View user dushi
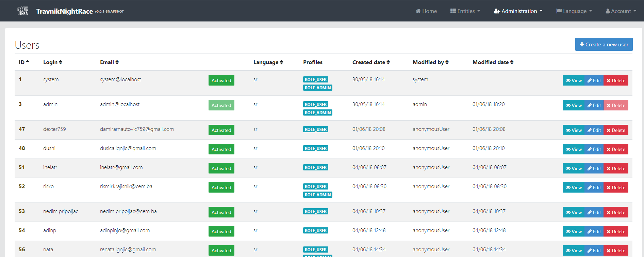This screenshot has width=644, height=257. tap(574, 149)
